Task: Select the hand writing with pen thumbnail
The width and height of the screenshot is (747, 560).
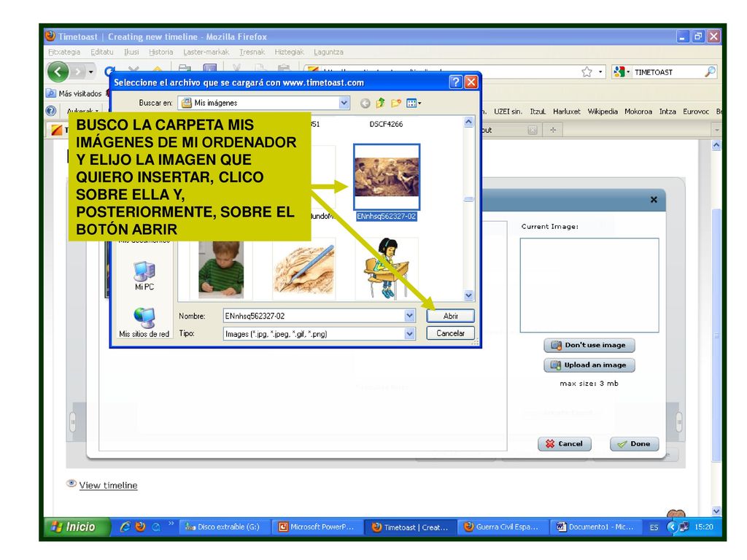Action: (x=303, y=269)
